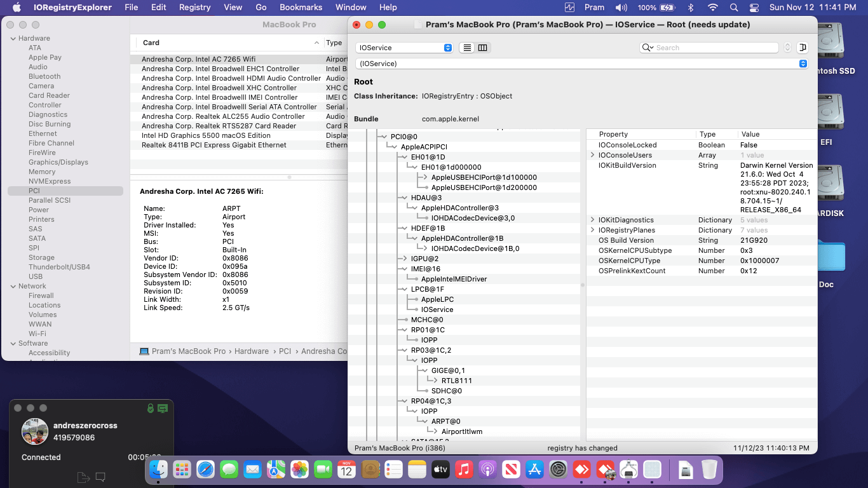Collapse the EH01@1D tree node

(403, 157)
